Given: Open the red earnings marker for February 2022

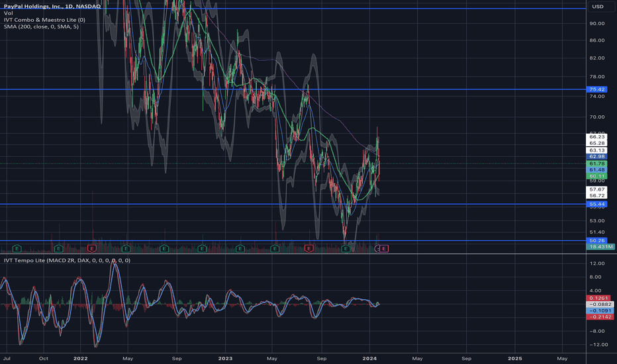Looking at the screenshot, I should (x=91, y=248).
